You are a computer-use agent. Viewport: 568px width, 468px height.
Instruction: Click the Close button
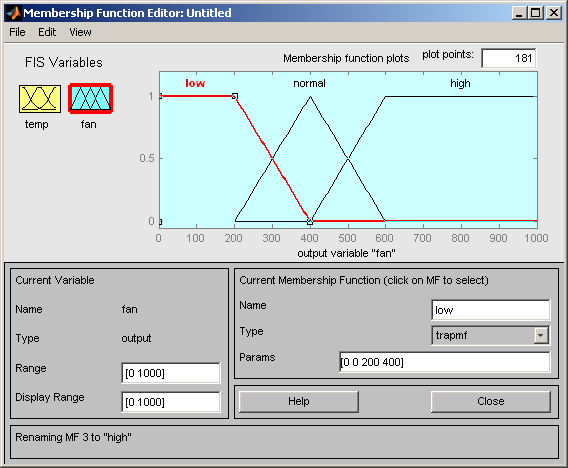[x=490, y=401]
